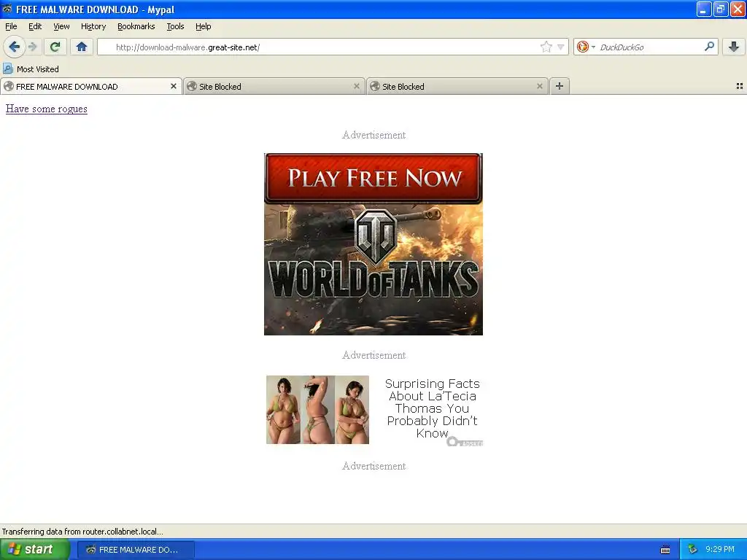
Task: Click the Adskeeper ad logo badge
Action: [465, 442]
